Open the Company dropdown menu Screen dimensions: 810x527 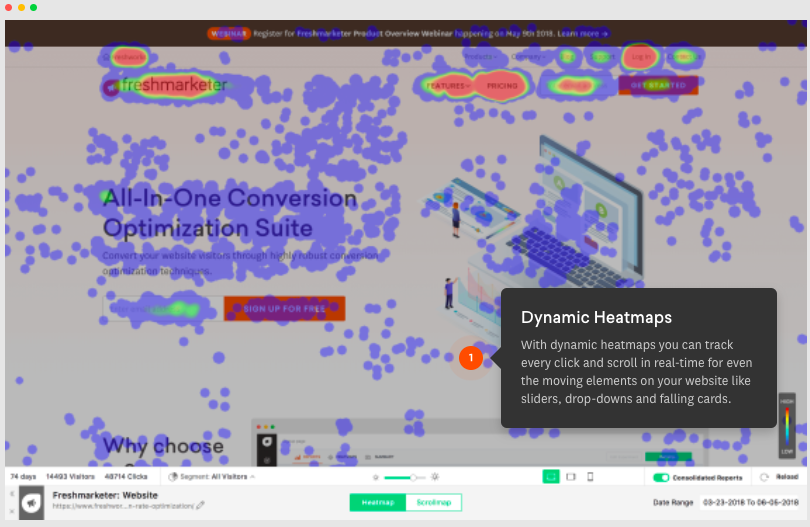tap(527, 56)
